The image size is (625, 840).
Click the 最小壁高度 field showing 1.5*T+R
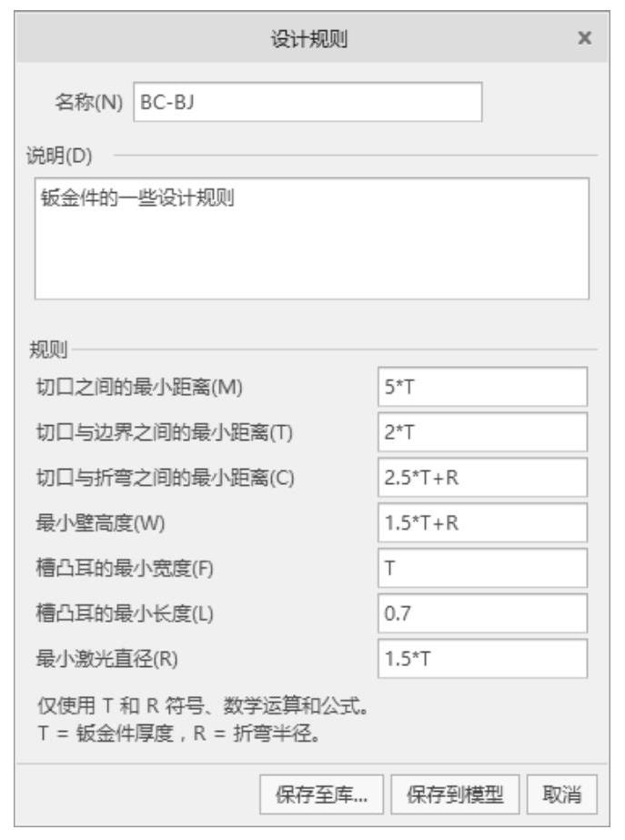point(482,523)
